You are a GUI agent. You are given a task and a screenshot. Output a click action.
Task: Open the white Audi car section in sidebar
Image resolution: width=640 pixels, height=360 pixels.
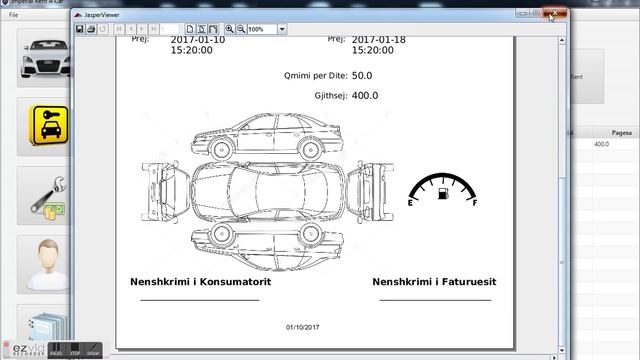click(x=43, y=58)
